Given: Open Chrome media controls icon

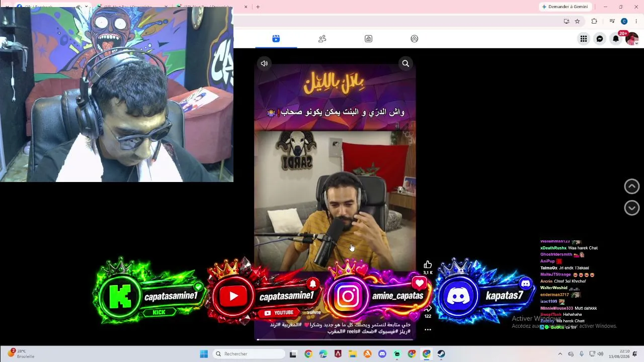Looking at the screenshot, I should (612, 21).
